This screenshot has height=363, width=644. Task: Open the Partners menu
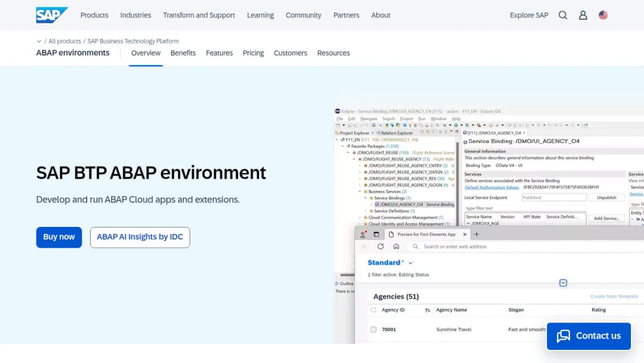coord(346,15)
